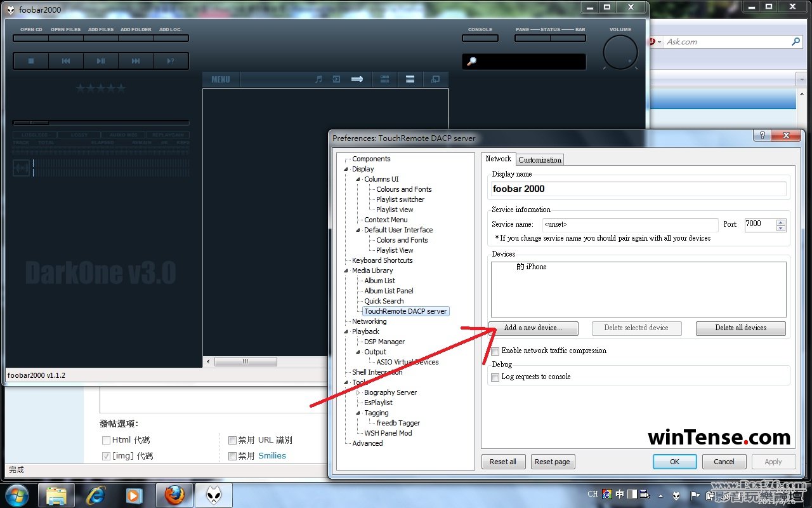Click the OPEN CD button
This screenshot has height=508, width=812.
pos(31,38)
